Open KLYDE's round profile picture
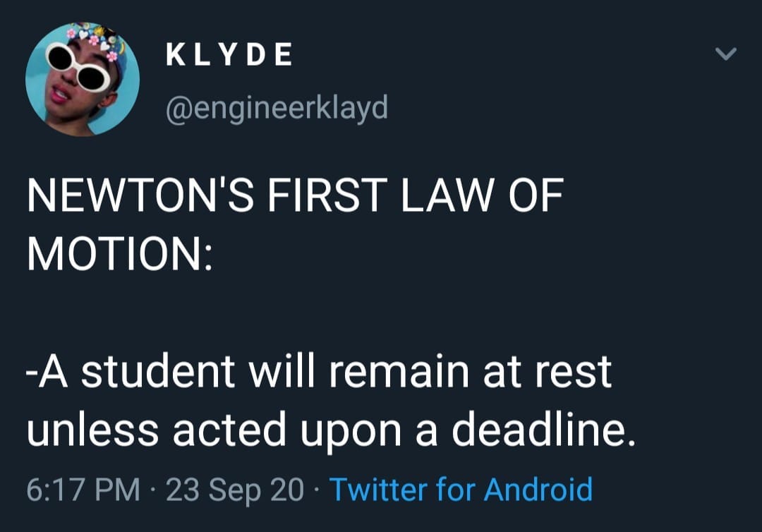Image resolution: width=762 pixels, height=532 pixels. [83, 79]
